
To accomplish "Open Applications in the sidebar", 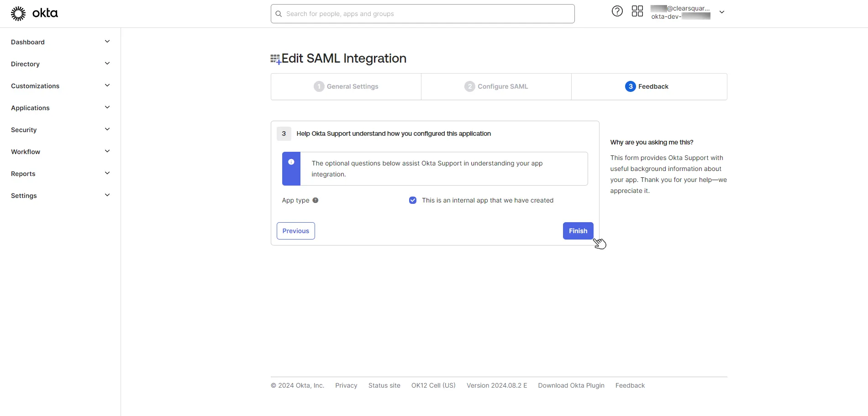I will pos(30,108).
